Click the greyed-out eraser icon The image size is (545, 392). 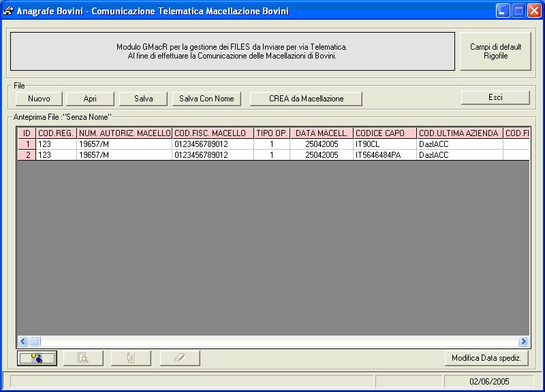tap(180, 358)
